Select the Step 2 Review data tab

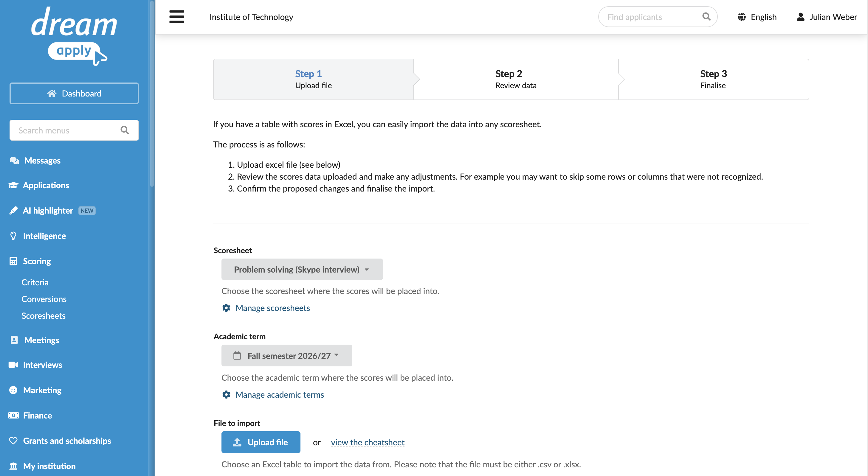pyautogui.click(x=516, y=79)
